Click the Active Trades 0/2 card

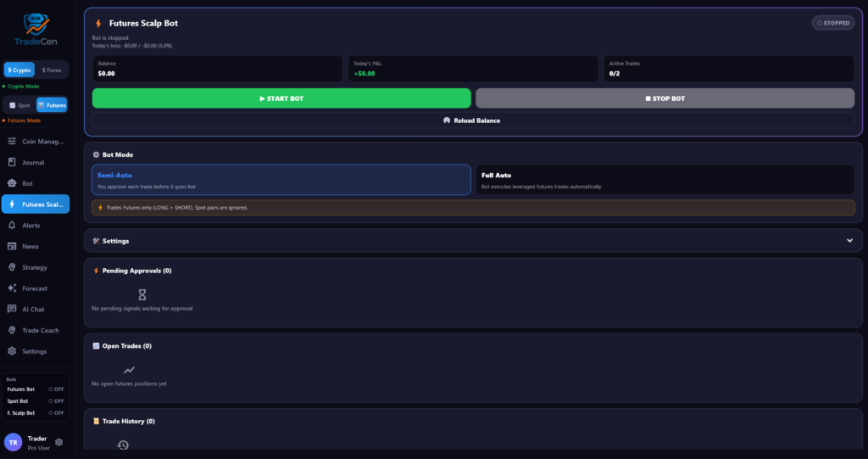click(729, 69)
